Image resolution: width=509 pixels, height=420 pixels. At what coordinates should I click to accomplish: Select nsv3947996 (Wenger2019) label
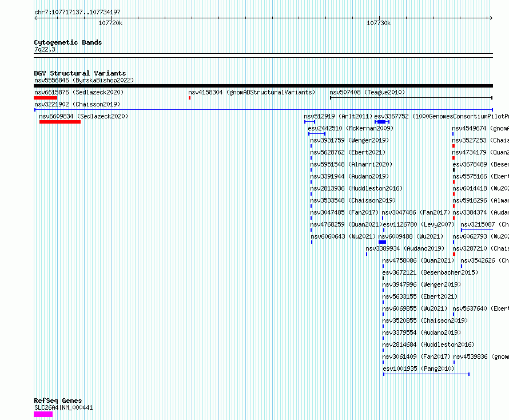pyautogui.click(x=421, y=284)
